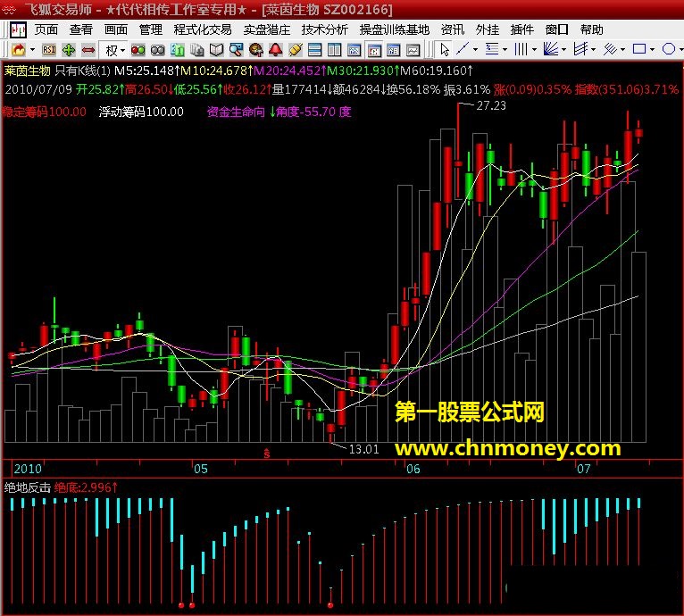Open the 管理 menu
The height and width of the screenshot is (616, 684).
pos(151,29)
